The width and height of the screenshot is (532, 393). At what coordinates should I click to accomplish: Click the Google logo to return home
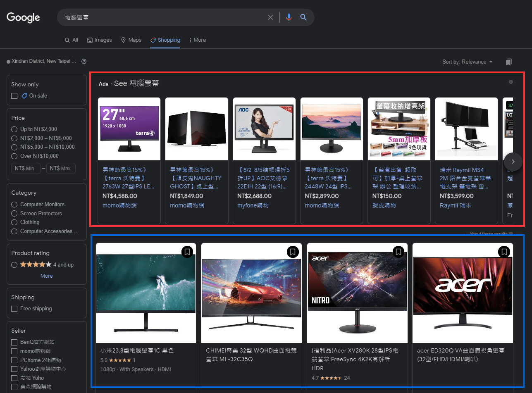[23, 17]
